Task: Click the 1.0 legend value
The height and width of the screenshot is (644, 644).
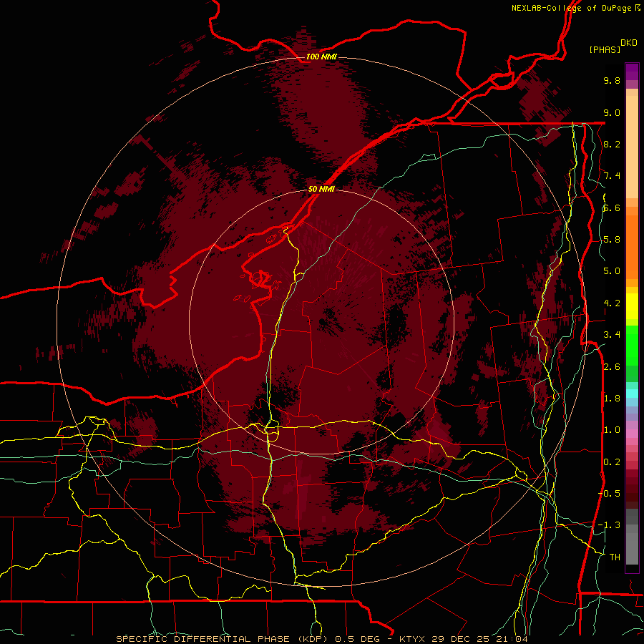Action: point(612,430)
